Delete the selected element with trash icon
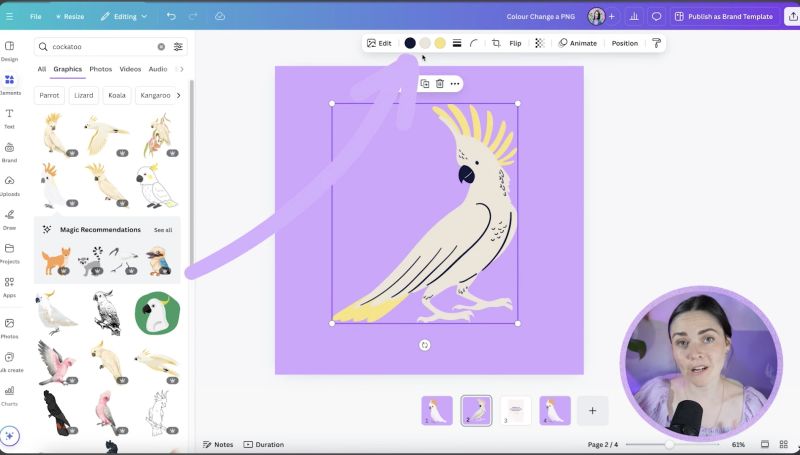 [440, 84]
